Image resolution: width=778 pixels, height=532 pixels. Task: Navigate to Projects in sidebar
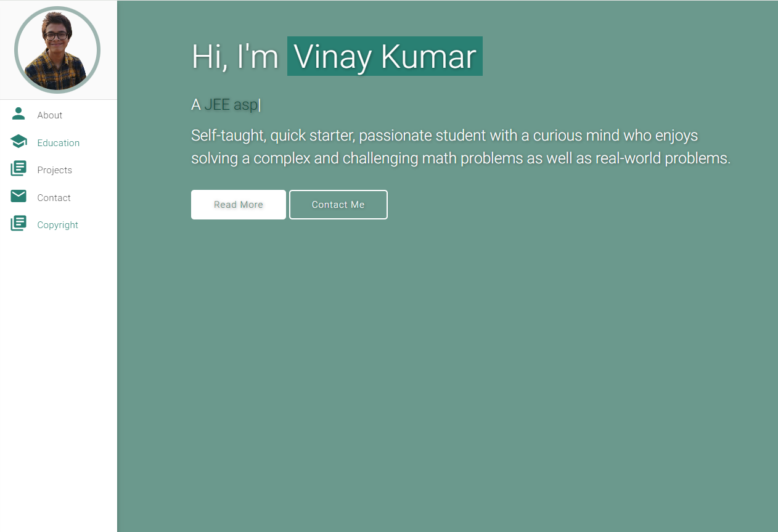pyautogui.click(x=54, y=170)
